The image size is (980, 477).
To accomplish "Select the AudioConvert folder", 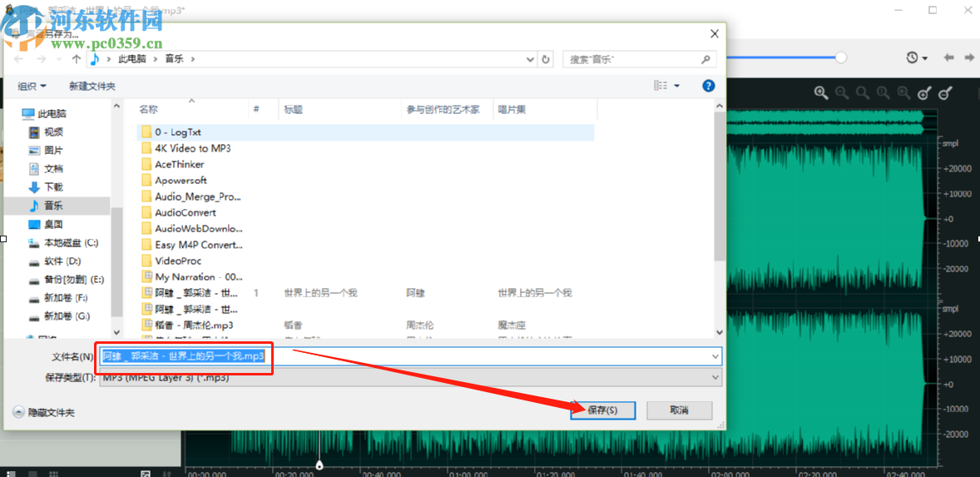I will pos(178,212).
